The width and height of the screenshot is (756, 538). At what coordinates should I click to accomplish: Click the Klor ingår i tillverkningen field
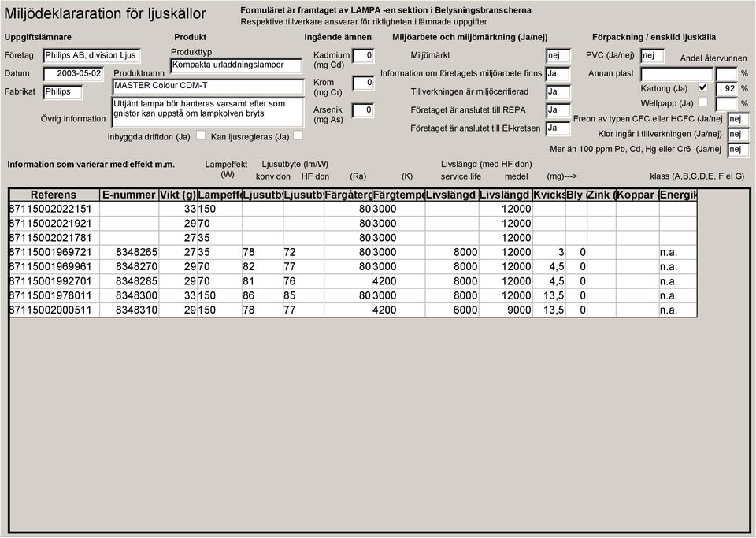[739, 134]
